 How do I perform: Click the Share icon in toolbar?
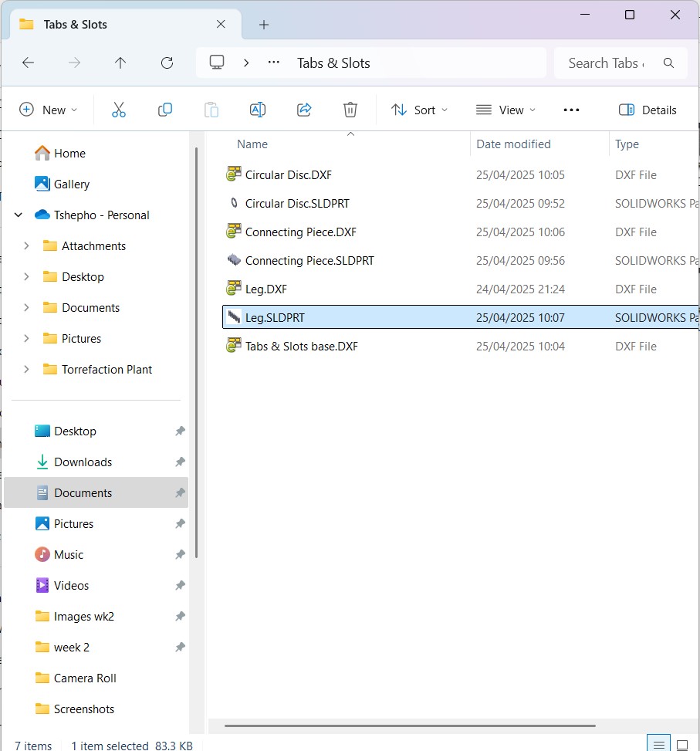[304, 110]
